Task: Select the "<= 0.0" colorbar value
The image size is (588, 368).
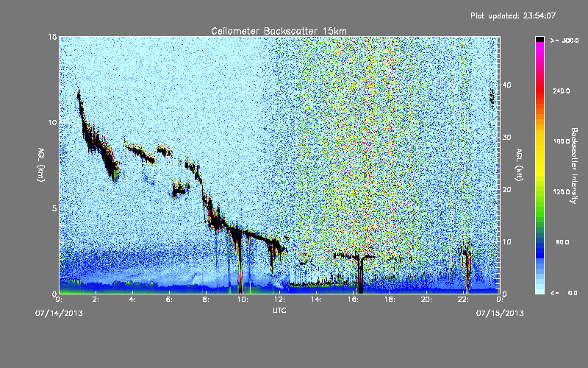Action: click(564, 292)
